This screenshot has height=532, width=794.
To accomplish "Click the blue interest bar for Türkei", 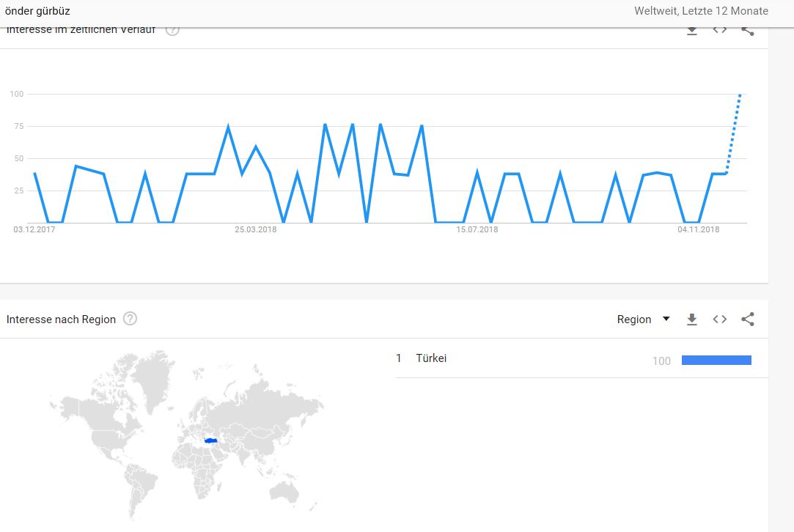I will click(x=716, y=360).
